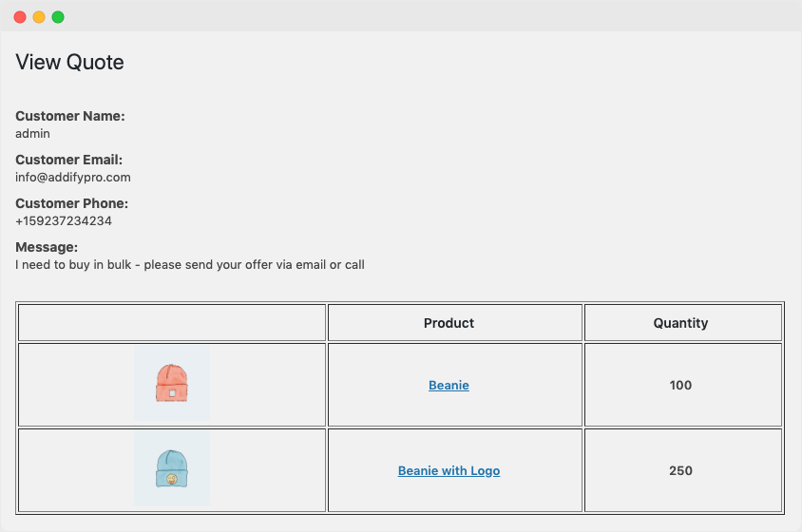Viewport: 802px width, 532px height.
Task: Select the customer email info@addifypro.com
Action: click(x=72, y=177)
